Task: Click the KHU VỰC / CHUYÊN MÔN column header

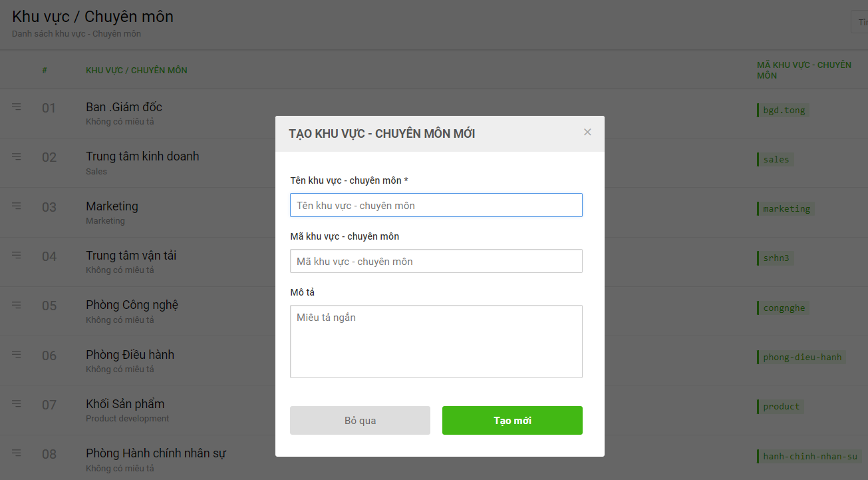Action: pyautogui.click(x=136, y=71)
